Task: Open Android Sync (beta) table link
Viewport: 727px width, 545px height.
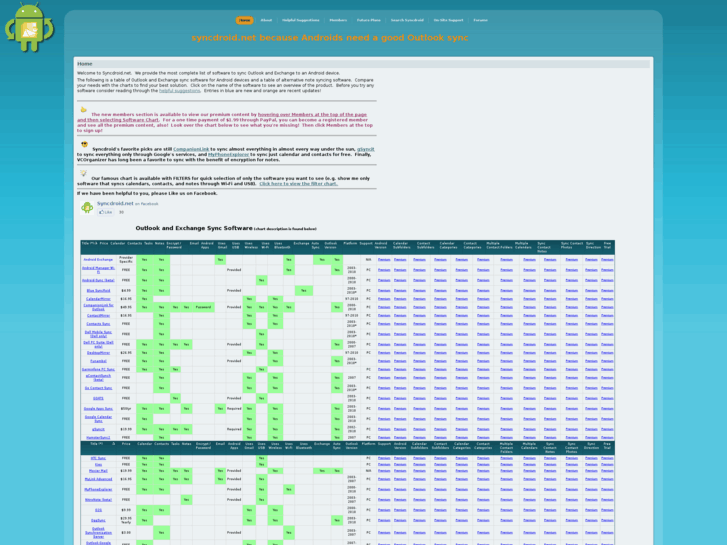Action: coord(98,280)
